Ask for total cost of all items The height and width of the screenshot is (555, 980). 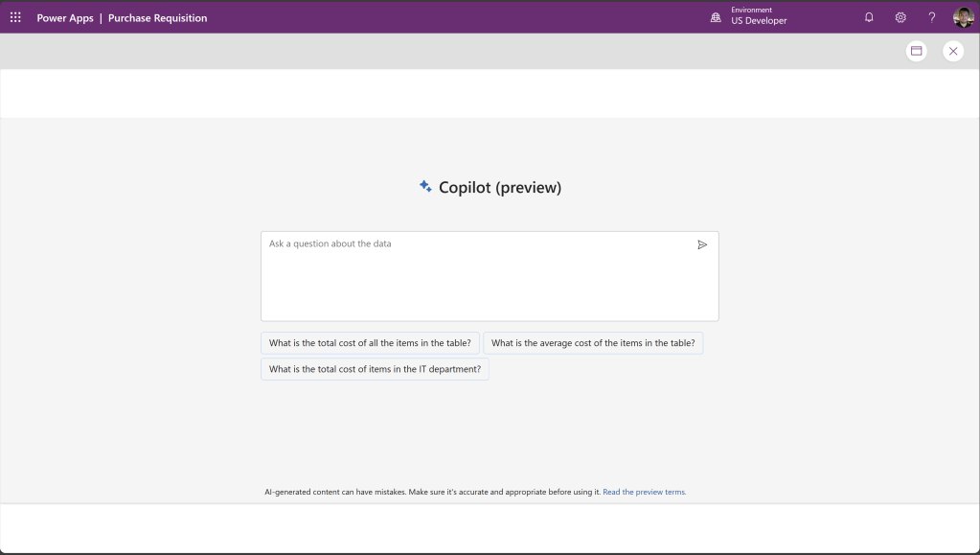[370, 343]
